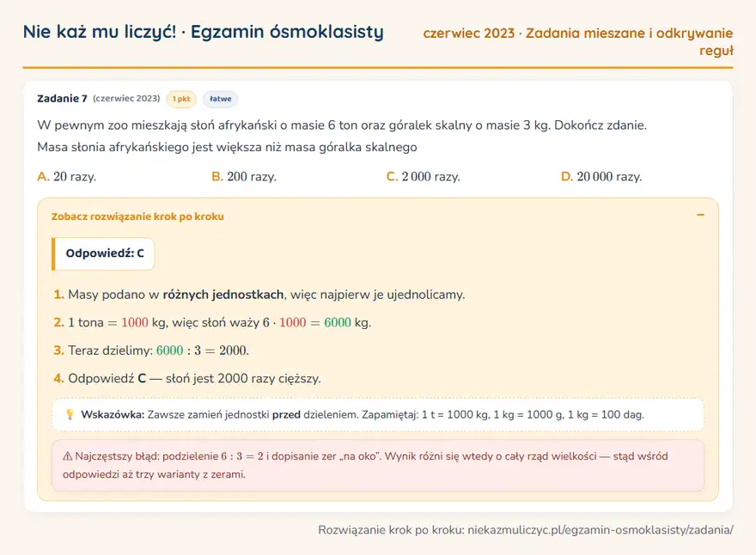The image size is (756, 555).
Task: Click the '1 pkt' points badge
Action: point(181,99)
